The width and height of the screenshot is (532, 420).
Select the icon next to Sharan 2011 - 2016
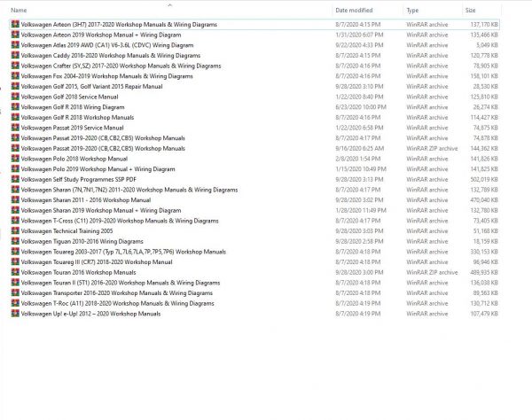[x=15, y=200]
